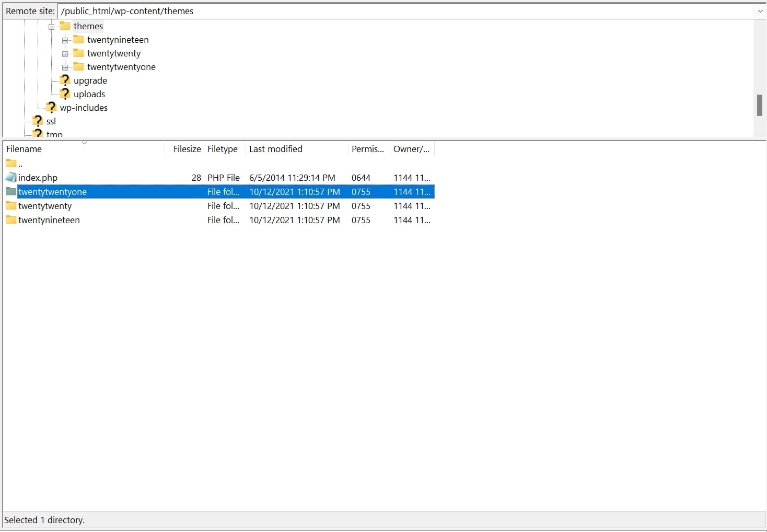767x532 pixels.
Task: Collapse the themes tree node
Action: [51, 27]
